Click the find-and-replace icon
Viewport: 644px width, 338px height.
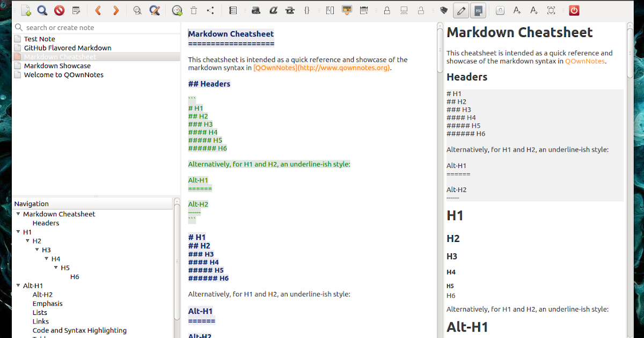pyautogui.click(x=155, y=10)
